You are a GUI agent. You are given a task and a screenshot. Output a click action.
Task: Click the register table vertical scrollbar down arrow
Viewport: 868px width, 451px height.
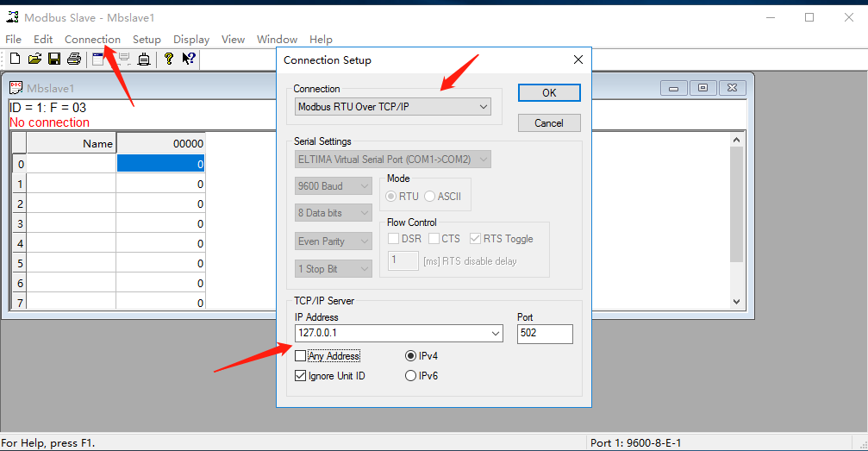[x=736, y=301]
